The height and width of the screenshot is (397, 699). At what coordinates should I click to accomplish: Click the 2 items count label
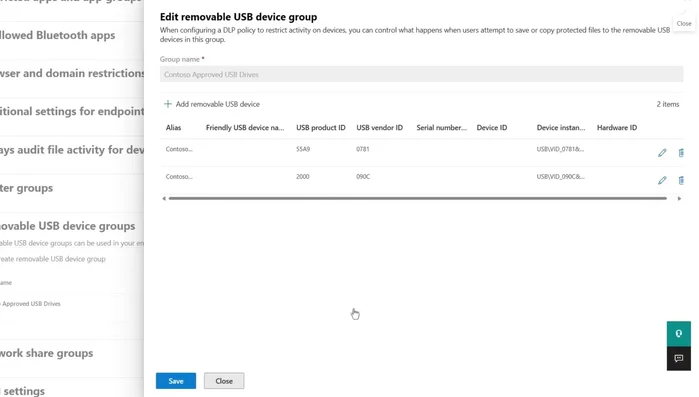tap(667, 104)
